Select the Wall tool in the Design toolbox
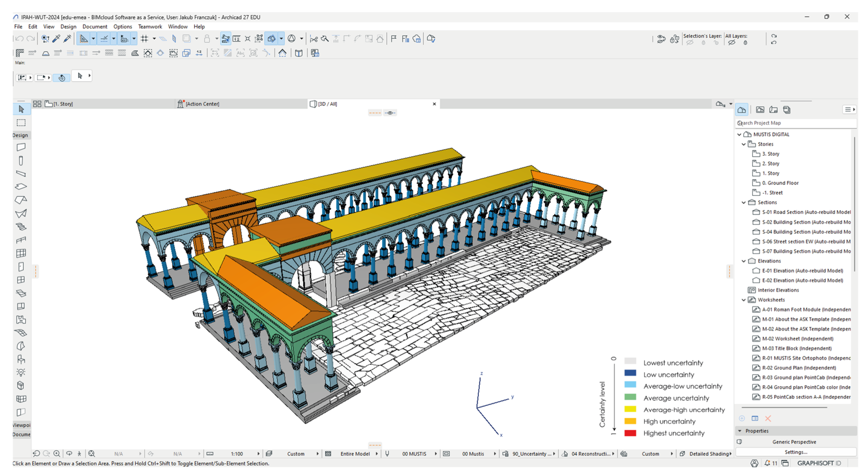Image resolution: width=868 pixels, height=475 pixels. (21, 147)
